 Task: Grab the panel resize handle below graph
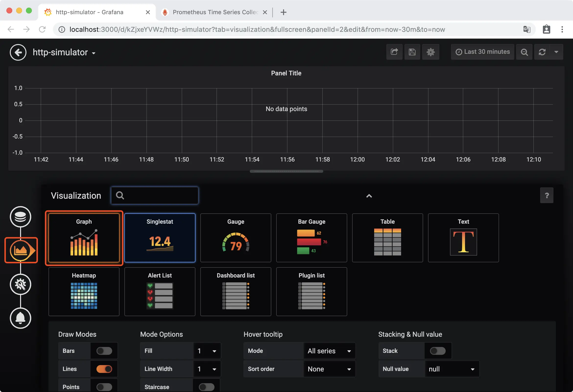tap(286, 171)
